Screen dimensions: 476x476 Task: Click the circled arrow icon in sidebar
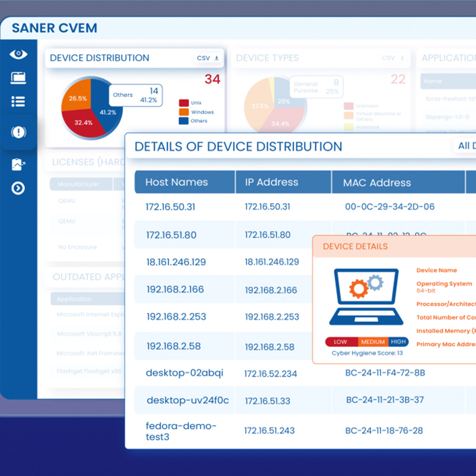click(x=18, y=188)
